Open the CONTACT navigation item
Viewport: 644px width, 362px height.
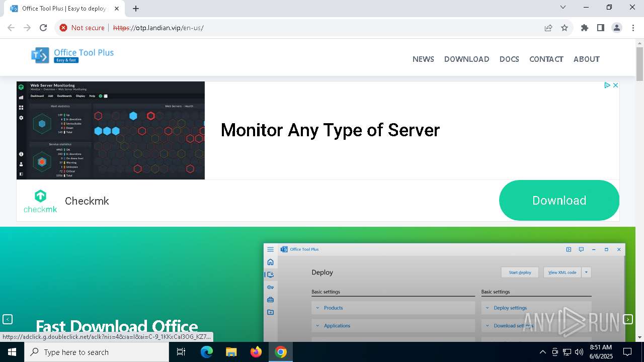[x=546, y=59]
